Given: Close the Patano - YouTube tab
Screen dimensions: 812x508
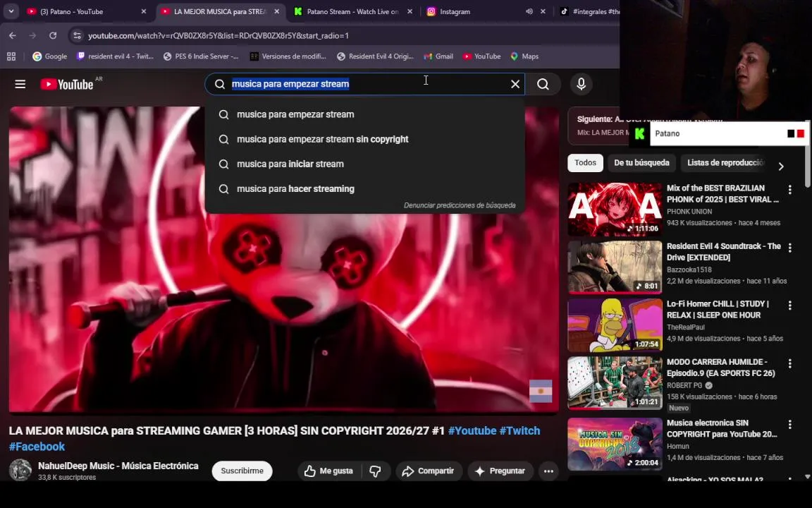Looking at the screenshot, I should 144,11.
